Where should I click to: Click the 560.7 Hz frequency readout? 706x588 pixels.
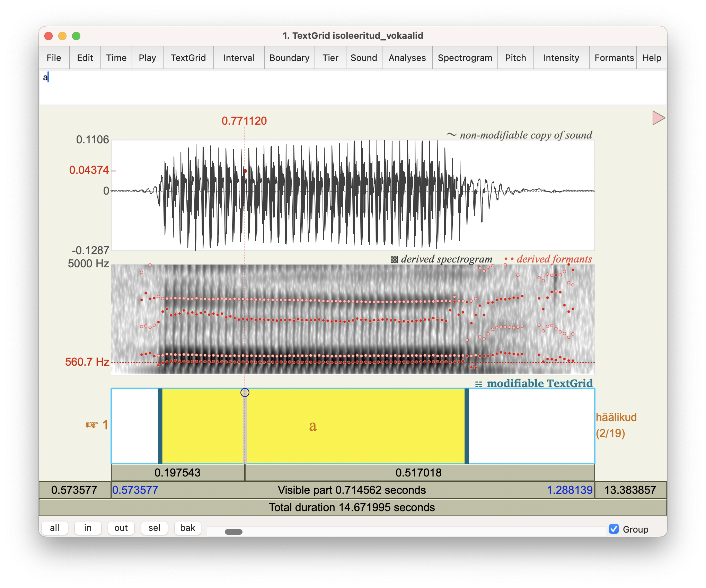87,362
